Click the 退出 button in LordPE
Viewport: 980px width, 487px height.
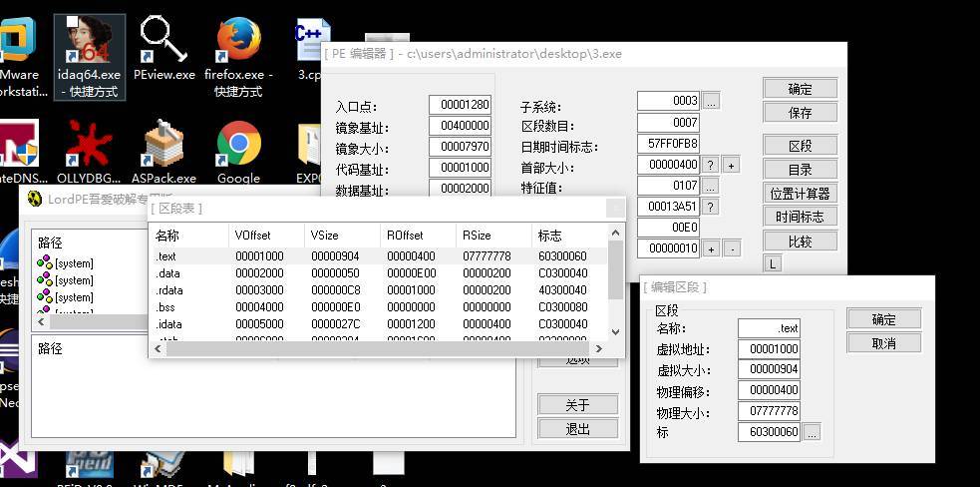click(x=577, y=429)
